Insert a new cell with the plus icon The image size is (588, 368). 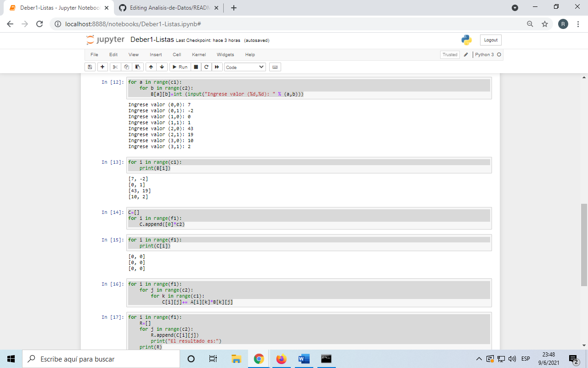point(102,67)
